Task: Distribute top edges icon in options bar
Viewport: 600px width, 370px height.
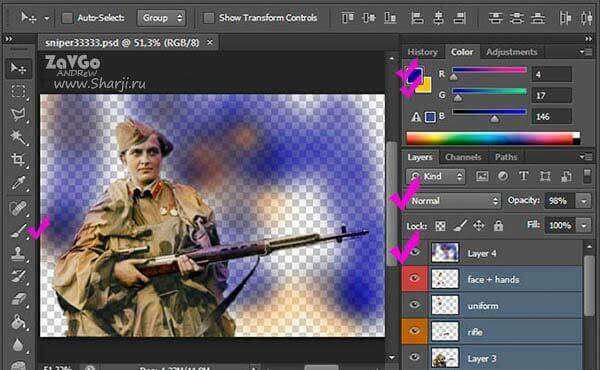Action: 496,18
